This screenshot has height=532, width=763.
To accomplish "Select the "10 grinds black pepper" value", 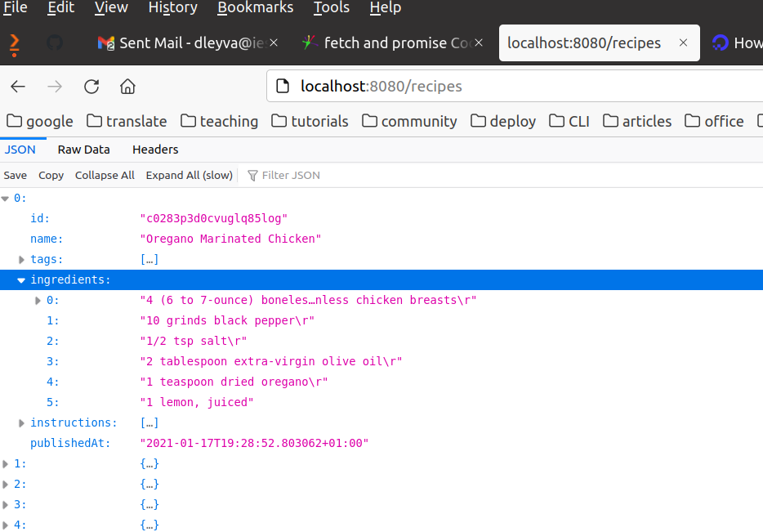I will click(227, 321).
